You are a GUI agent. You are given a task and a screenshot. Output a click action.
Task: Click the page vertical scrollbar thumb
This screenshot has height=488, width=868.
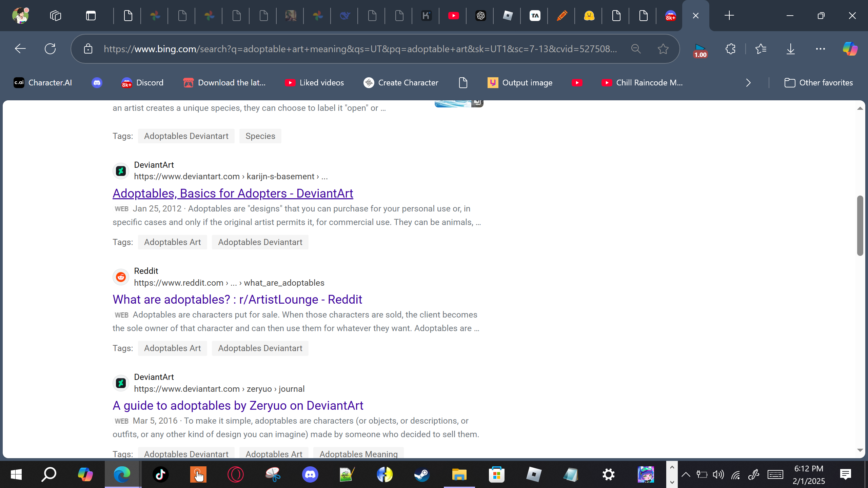pyautogui.click(x=860, y=225)
